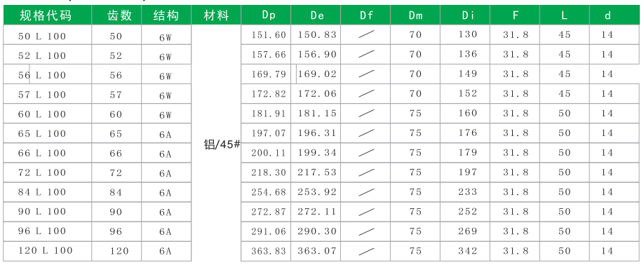Click the 结构 header cell
The width and height of the screenshot is (644, 265).
tap(166, 15)
